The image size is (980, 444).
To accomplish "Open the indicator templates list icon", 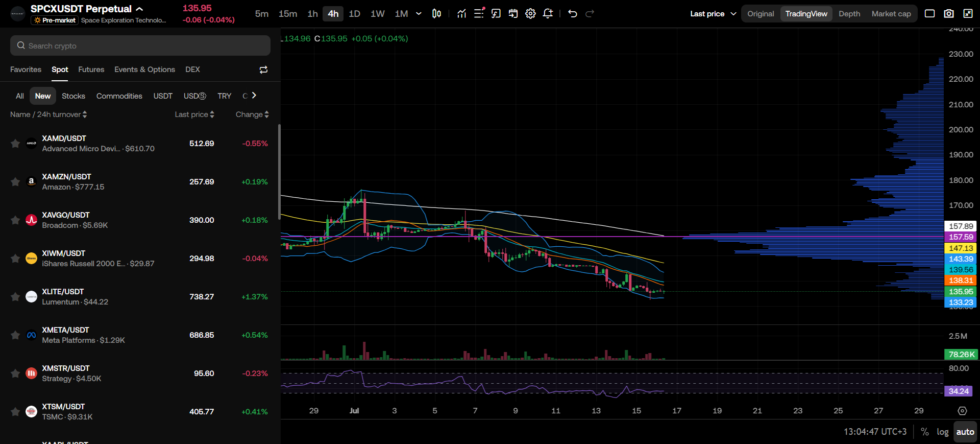I will (479, 14).
